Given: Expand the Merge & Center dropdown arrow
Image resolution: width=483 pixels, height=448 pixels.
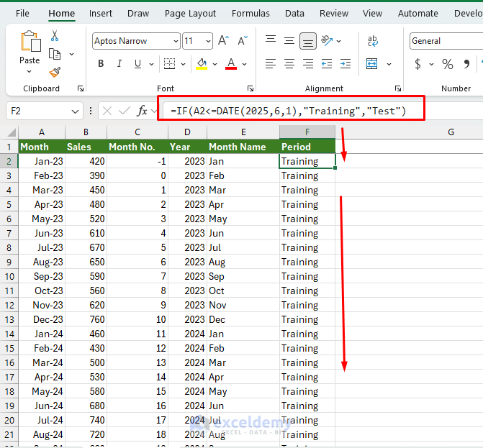Looking at the screenshot, I should (x=389, y=64).
